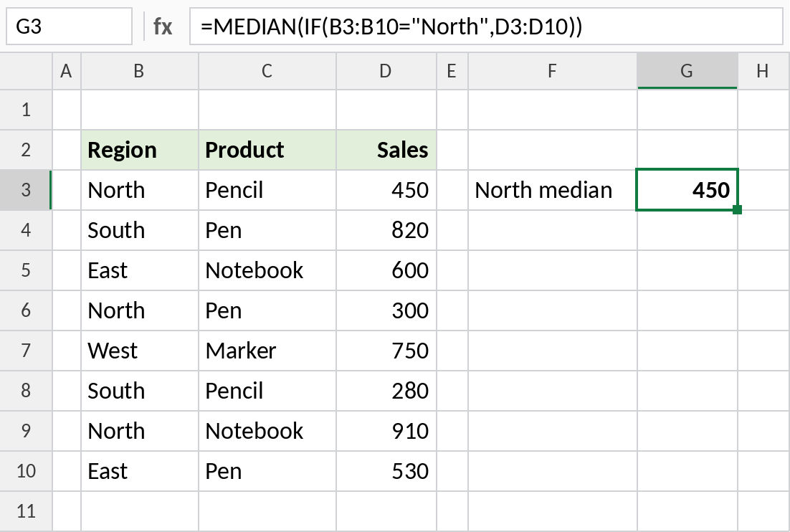Select column H header
Image resolution: width=790 pixels, height=532 pixels.
click(763, 71)
